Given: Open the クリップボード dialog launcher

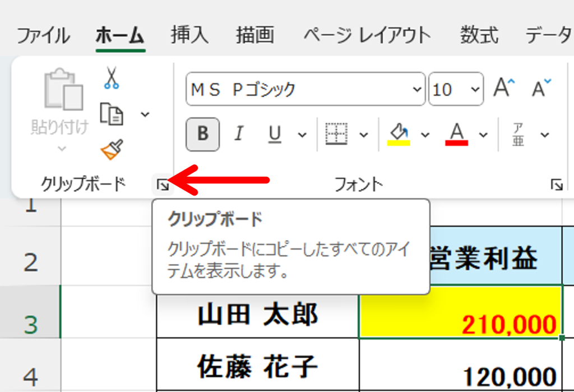Looking at the screenshot, I should (163, 185).
